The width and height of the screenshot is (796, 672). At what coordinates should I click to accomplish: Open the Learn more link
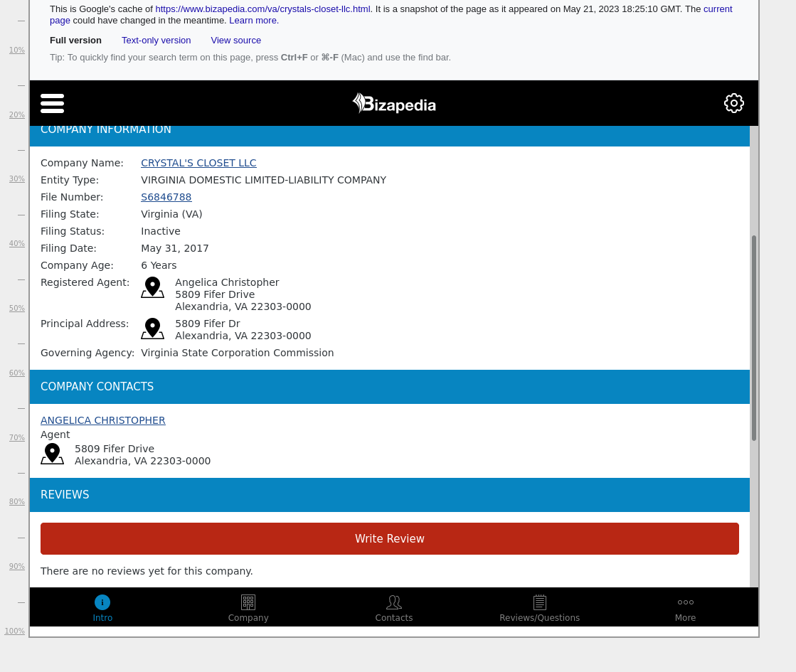tap(254, 21)
